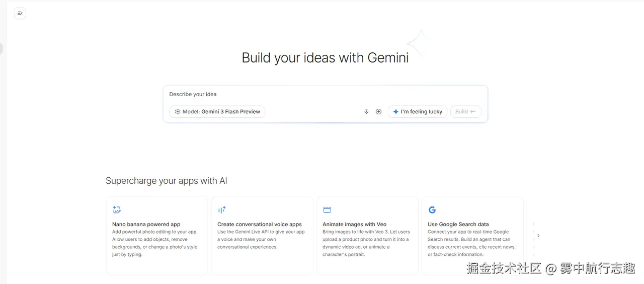Open the Nano banana powered app card
The height and width of the screenshot is (284, 644).
157,236
